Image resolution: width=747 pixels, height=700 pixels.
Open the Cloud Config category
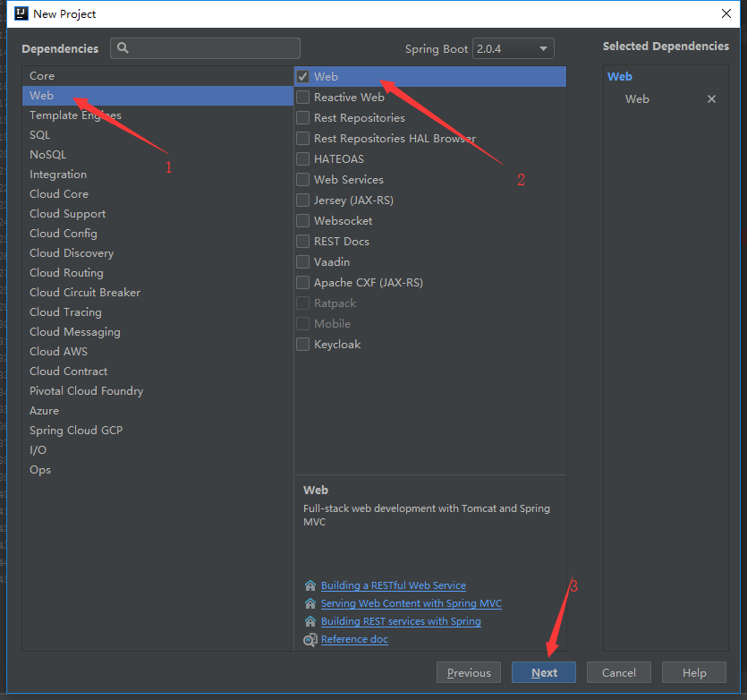(x=157, y=233)
